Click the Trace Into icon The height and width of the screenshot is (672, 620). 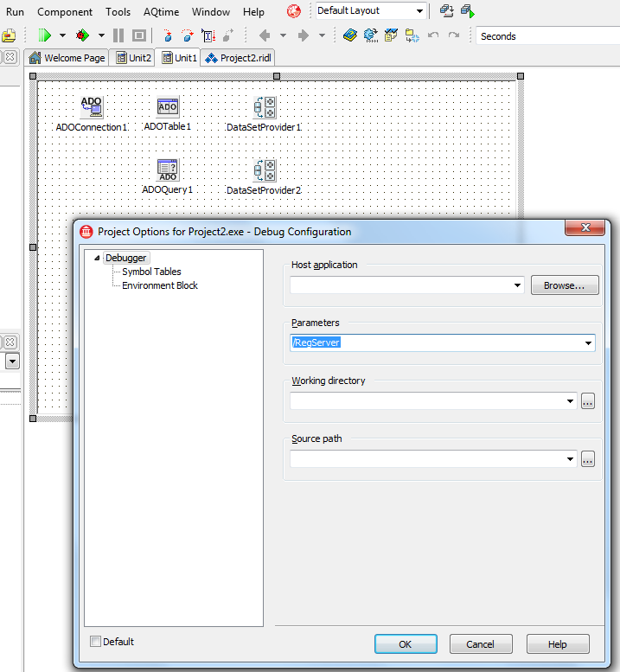click(168, 35)
